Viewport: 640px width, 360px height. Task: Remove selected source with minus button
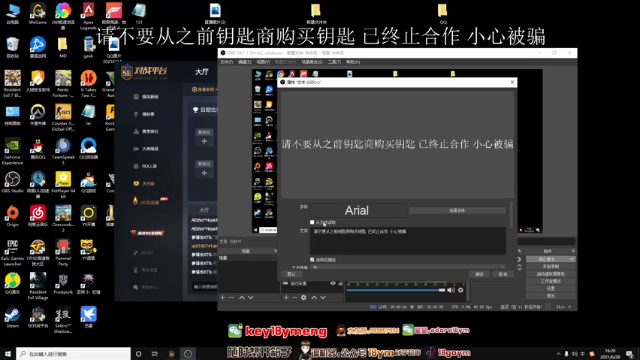click(295, 298)
